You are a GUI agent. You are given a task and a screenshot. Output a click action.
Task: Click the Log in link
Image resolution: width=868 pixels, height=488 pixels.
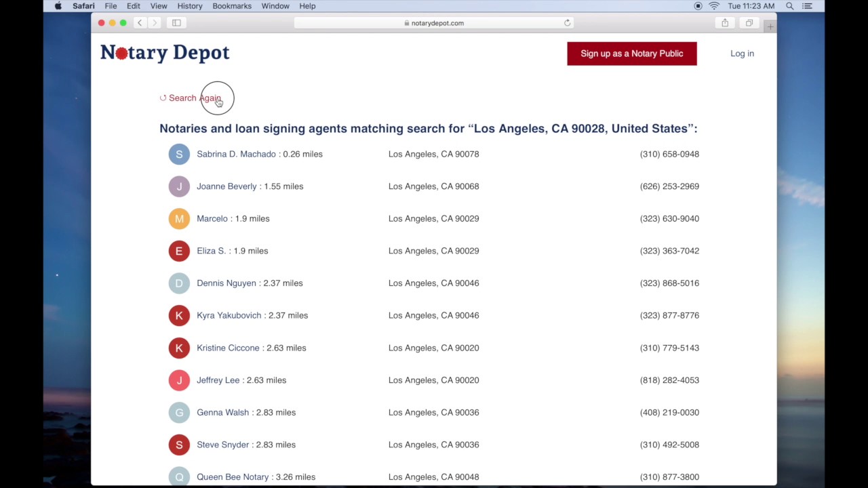click(742, 54)
